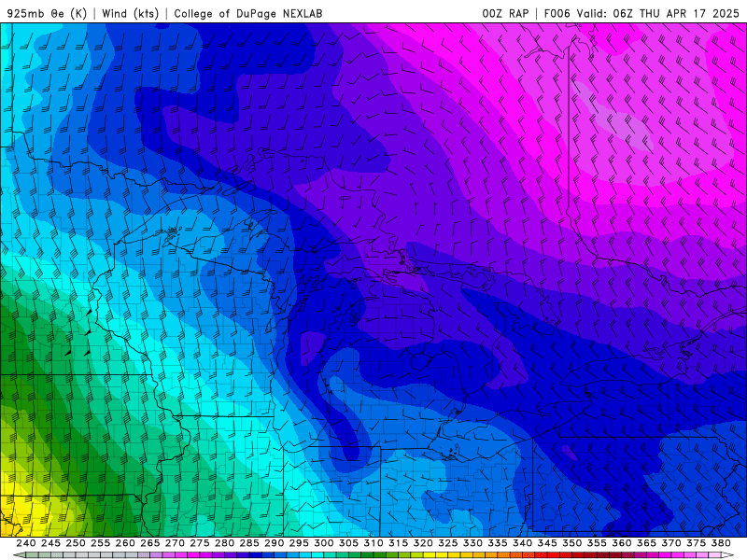Click the 355 value on the color scale
This screenshot has width=747, height=560.
[x=597, y=543]
